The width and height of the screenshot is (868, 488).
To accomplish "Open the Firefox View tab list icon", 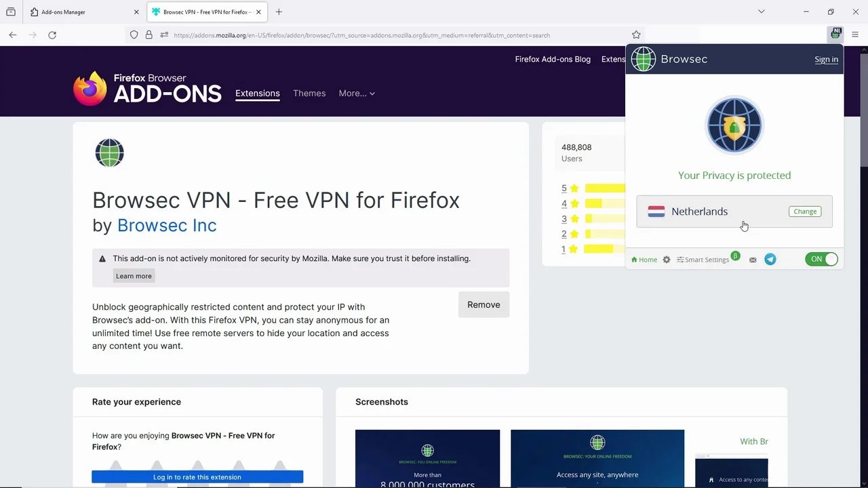I will pyautogui.click(x=11, y=12).
